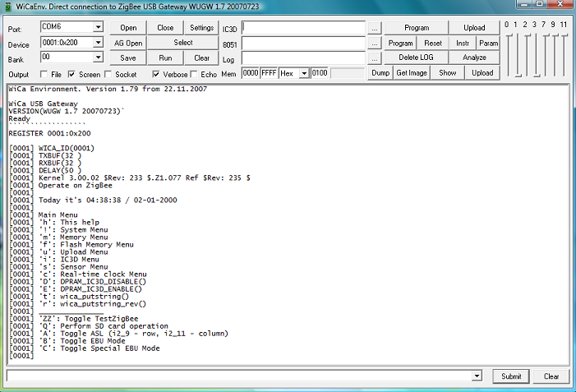The width and height of the screenshot is (576, 392).
Task: Uncheck the Screen output checkbox
Action: [71, 74]
